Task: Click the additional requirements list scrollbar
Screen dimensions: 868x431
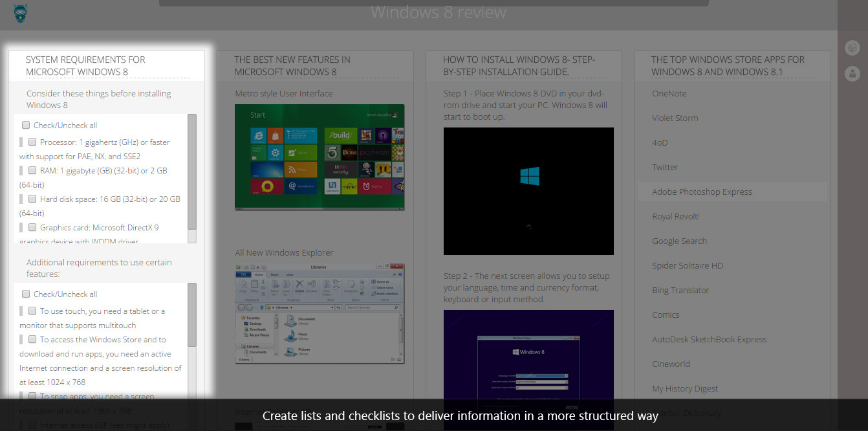Action: 192,315
